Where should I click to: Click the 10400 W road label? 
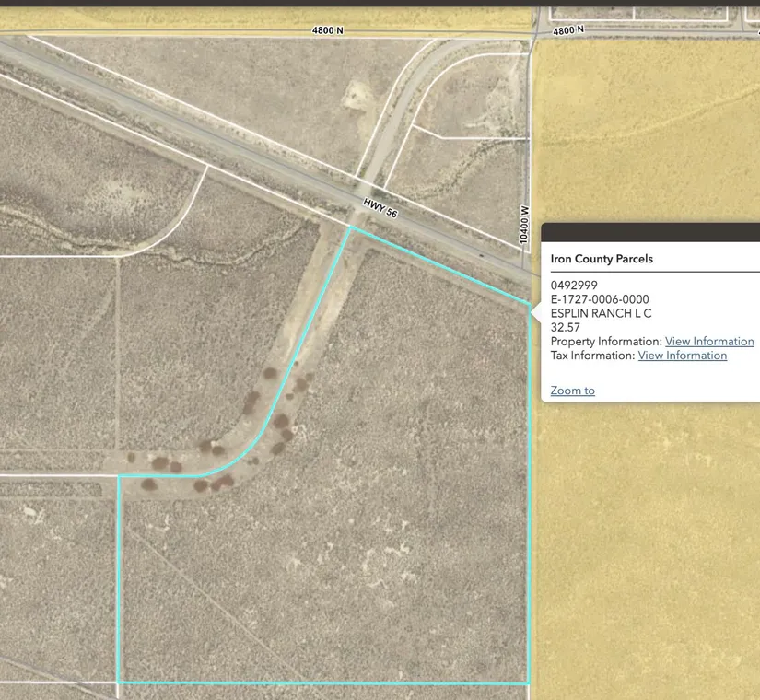(x=525, y=224)
